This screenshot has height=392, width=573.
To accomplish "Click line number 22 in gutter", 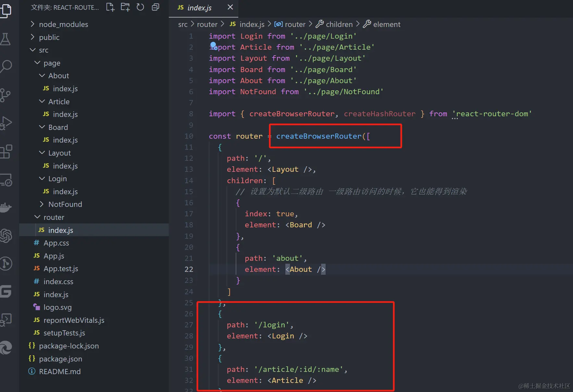I will coord(189,269).
